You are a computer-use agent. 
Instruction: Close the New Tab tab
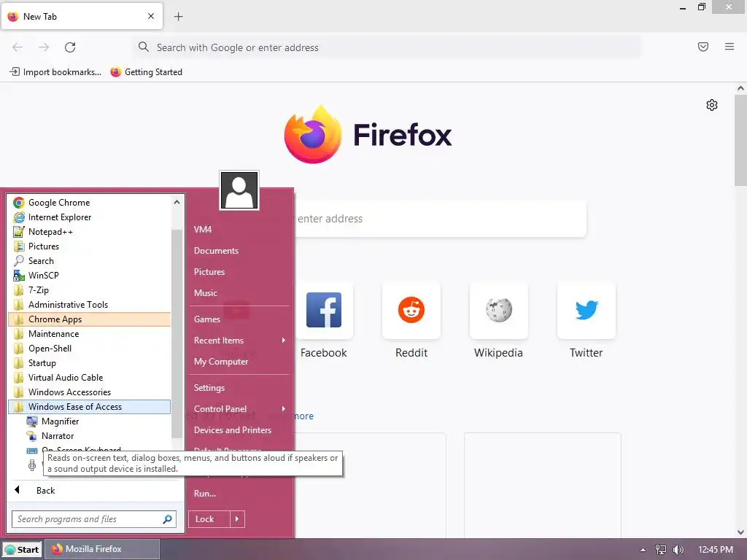151,16
